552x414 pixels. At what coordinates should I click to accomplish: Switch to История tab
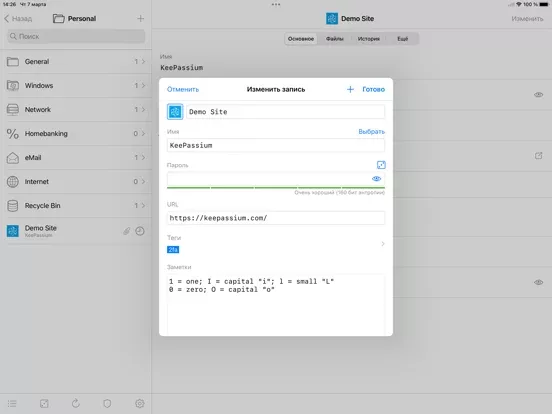point(369,39)
